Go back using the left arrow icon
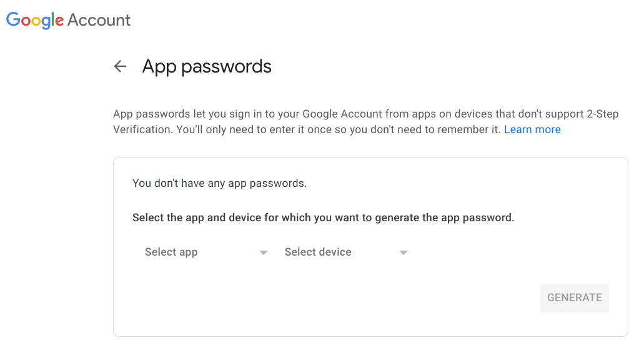Image resolution: width=644 pixels, height=355 pixels. pyautogui.click(x=120, y=66)
